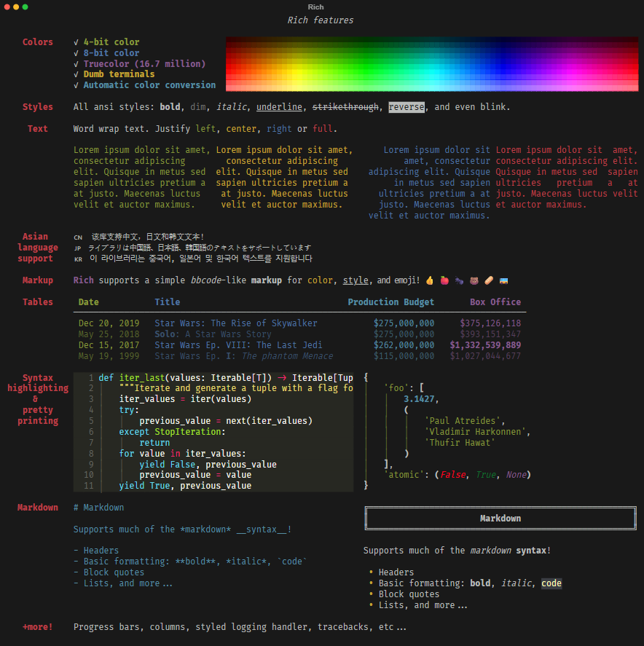
Task: Click the boxed "Markdown" rendered heading
Action: (x=500, y=519)
